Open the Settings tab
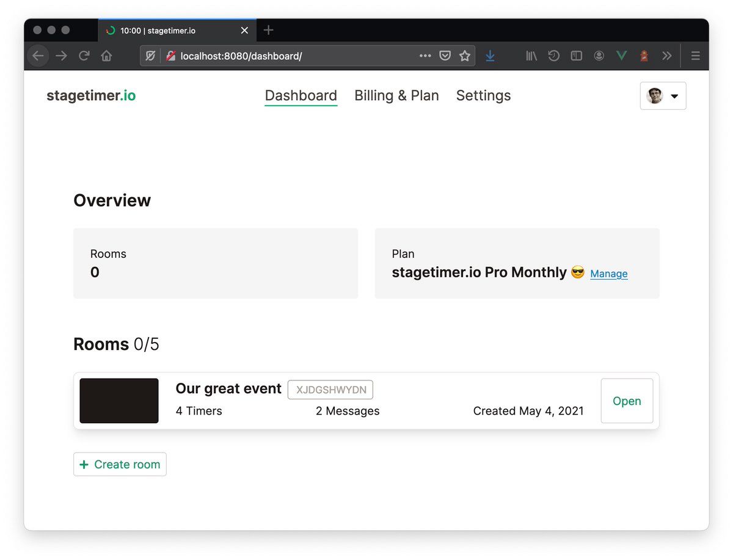The height and width of the screenshot is (560, 733). [x=483, y=96]
